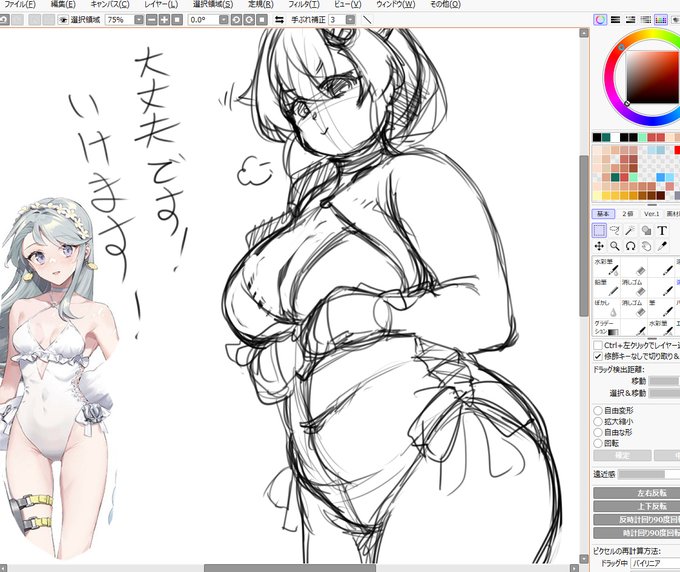
Task: Show the HSV slider panel
Action: click(630, 20)
